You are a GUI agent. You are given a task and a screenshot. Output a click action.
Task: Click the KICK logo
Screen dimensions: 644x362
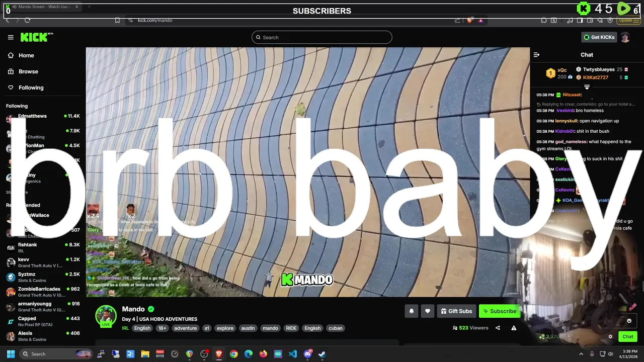coord(36,37)
